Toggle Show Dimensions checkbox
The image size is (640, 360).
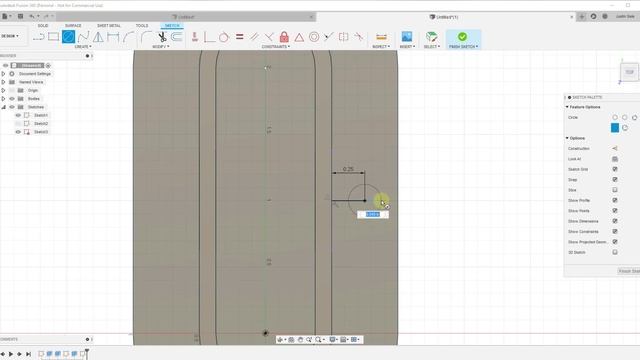(615, 221)
